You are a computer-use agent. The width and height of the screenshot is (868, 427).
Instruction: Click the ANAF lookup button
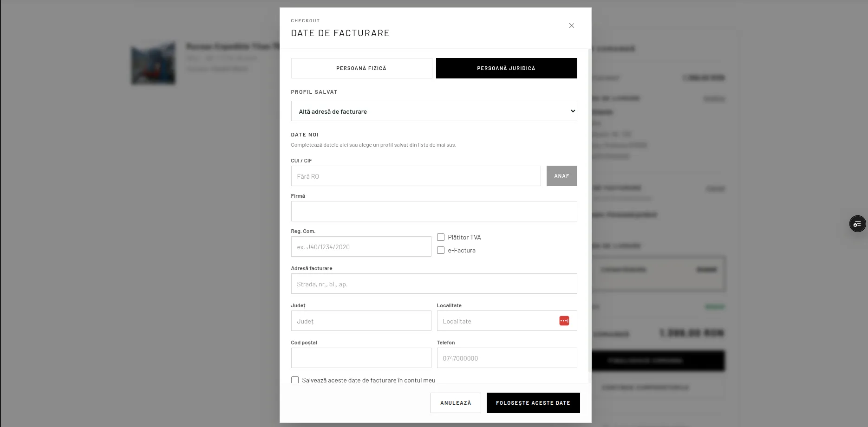click(561, 176)
